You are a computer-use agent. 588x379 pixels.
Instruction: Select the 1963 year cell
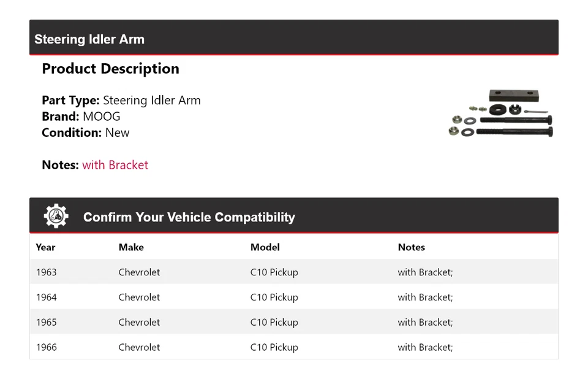tap(46, 272)
